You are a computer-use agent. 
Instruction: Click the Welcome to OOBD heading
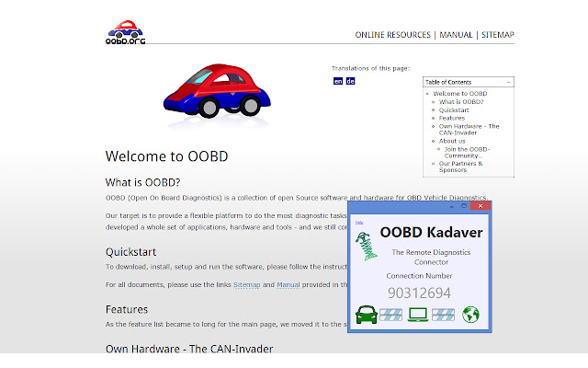coord(166,156)
